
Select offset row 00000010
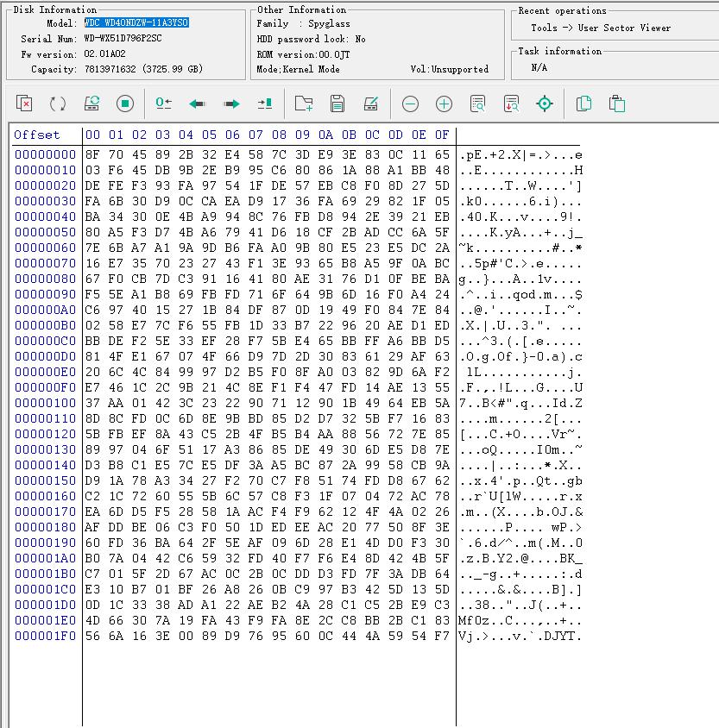45,170
